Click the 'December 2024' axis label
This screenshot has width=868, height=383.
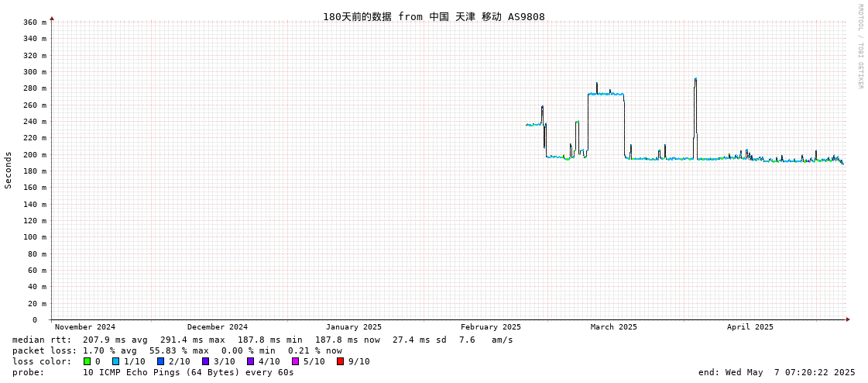218,327
